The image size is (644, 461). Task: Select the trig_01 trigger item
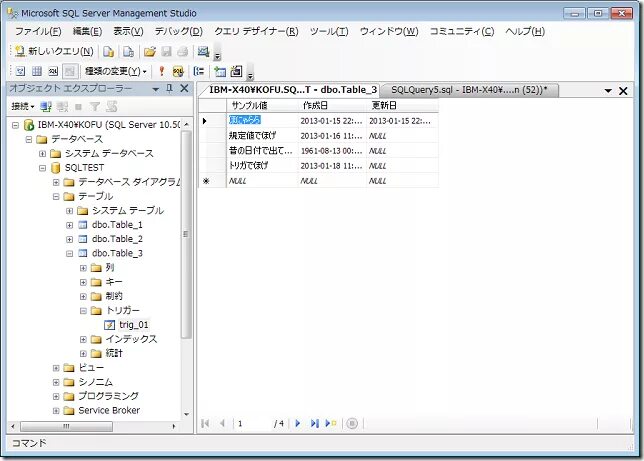(x=133, y=325)
